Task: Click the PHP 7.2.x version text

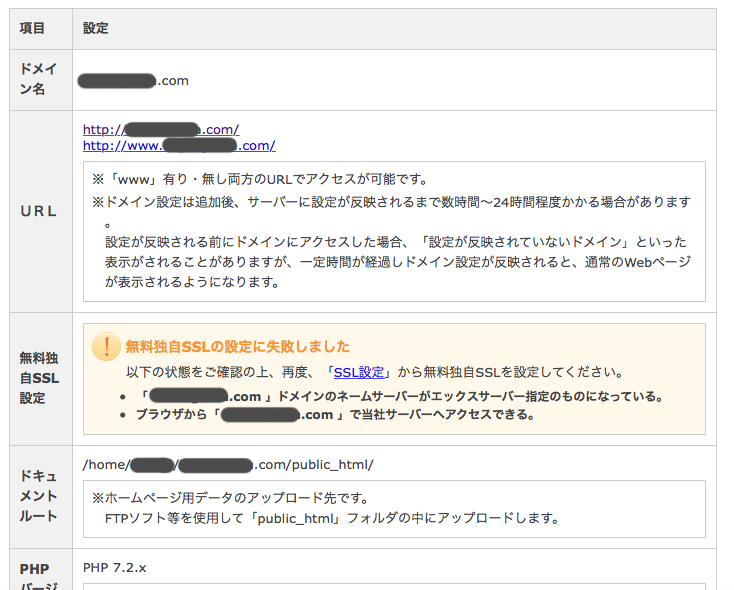Action: coord(115,567)
